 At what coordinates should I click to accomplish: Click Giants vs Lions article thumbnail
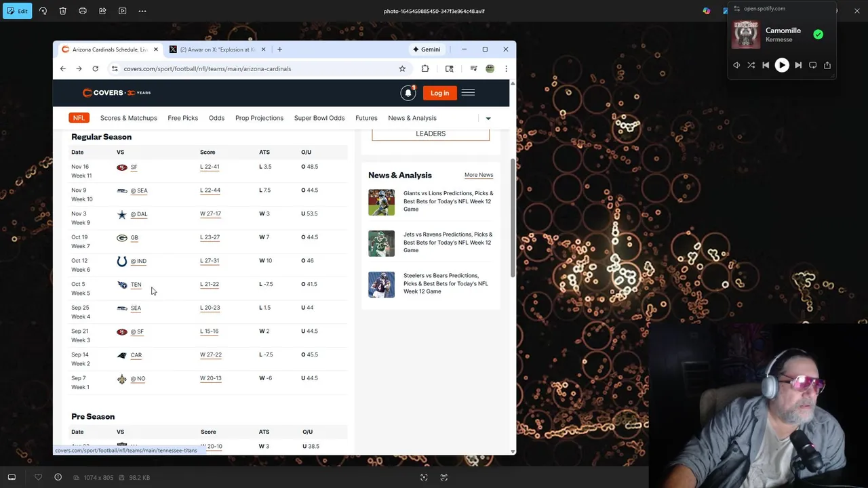click(381, 202)
